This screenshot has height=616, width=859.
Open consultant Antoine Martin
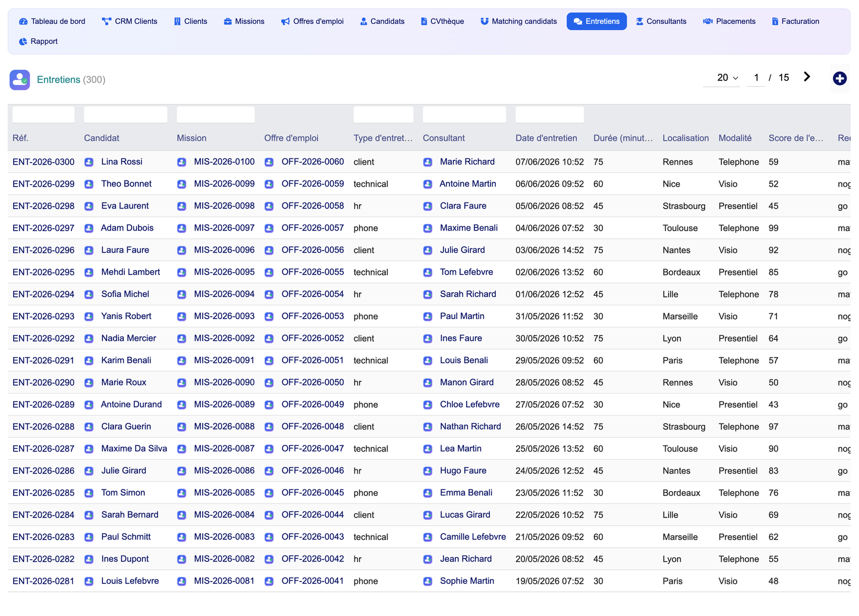pos(468,184)
